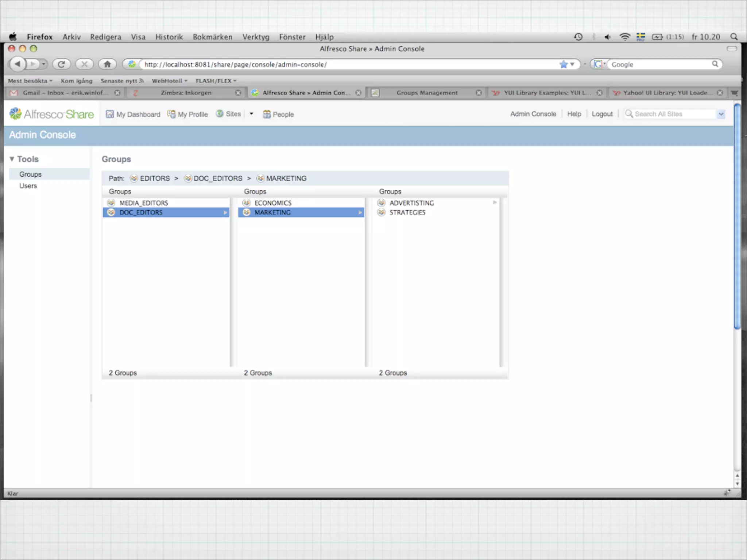Open the search options dropdown arrow

click(x=721, y=114)
